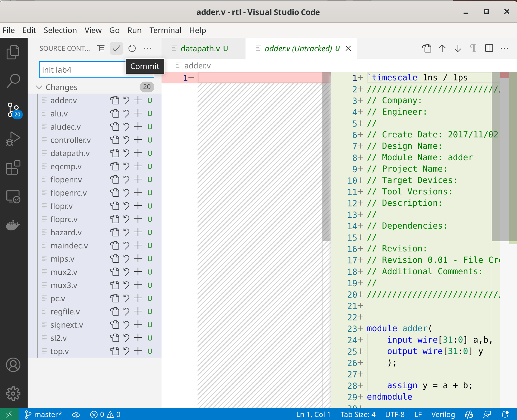This screenshot has height=420, width=517.
Task: Click the Commit checkmark button
Action: coord(116,48)
